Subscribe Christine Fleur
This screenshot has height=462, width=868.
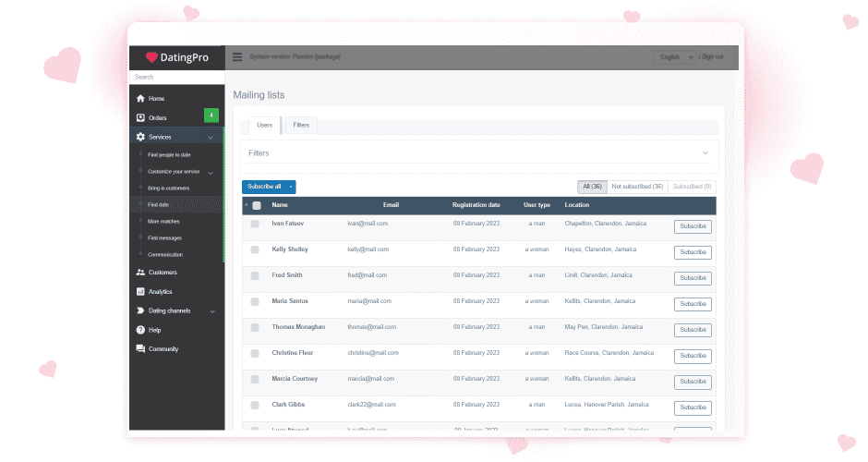pyautogui.click(x=693, y=356)
